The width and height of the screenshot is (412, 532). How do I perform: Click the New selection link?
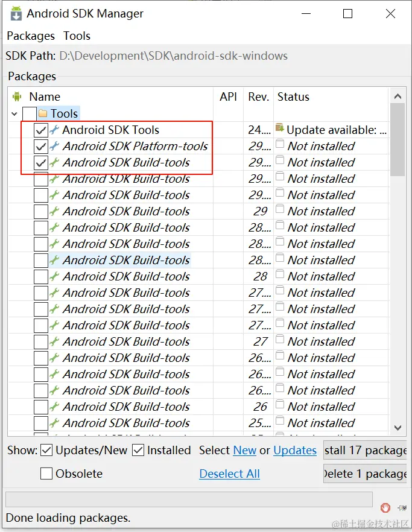245,450
